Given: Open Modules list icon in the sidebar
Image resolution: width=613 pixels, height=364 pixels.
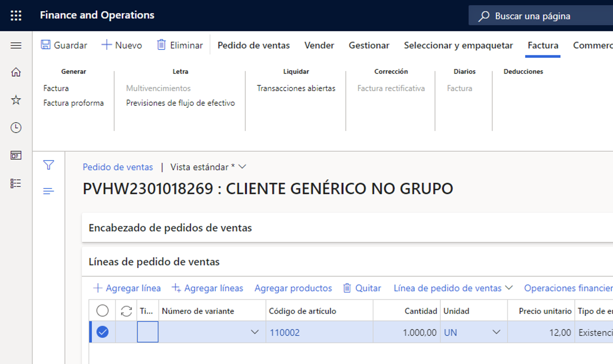Looking at the screenshot, I should [x=16, y=183].
